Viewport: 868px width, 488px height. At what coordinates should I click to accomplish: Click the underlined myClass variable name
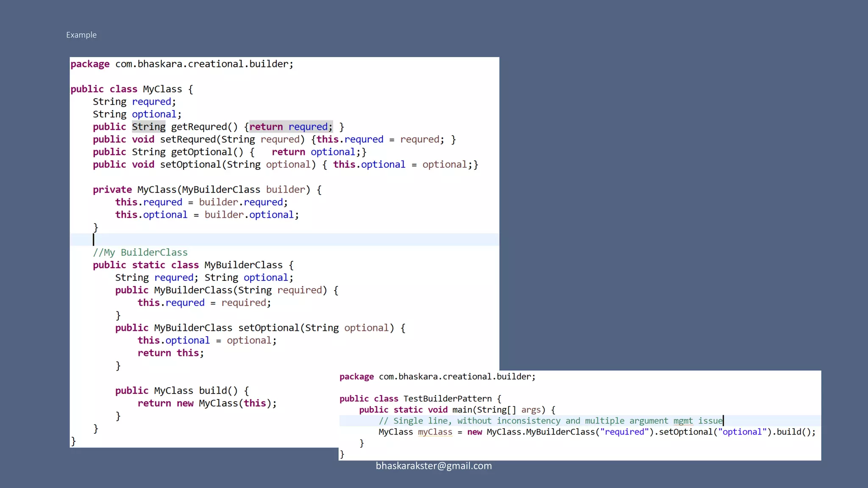click(435, 432)
